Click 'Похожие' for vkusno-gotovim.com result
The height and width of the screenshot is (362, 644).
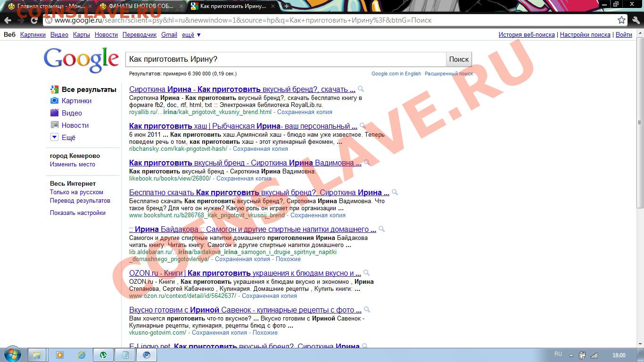point(265,333)
